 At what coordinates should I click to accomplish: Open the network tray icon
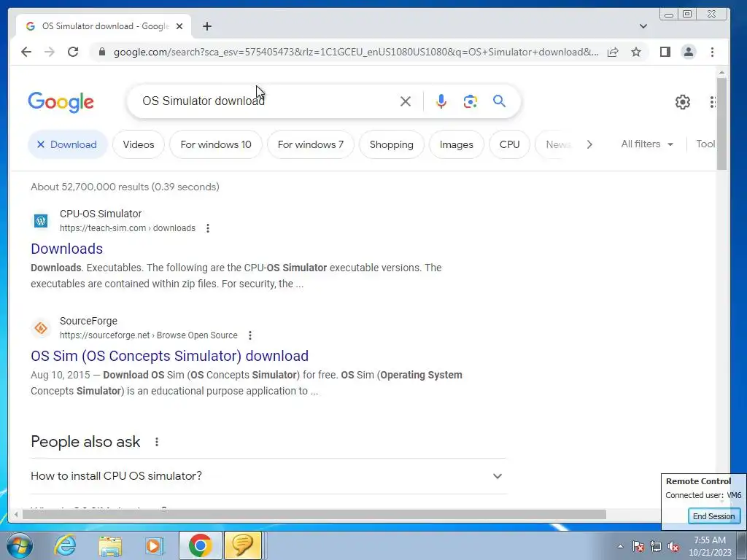[x=656, y=546]
